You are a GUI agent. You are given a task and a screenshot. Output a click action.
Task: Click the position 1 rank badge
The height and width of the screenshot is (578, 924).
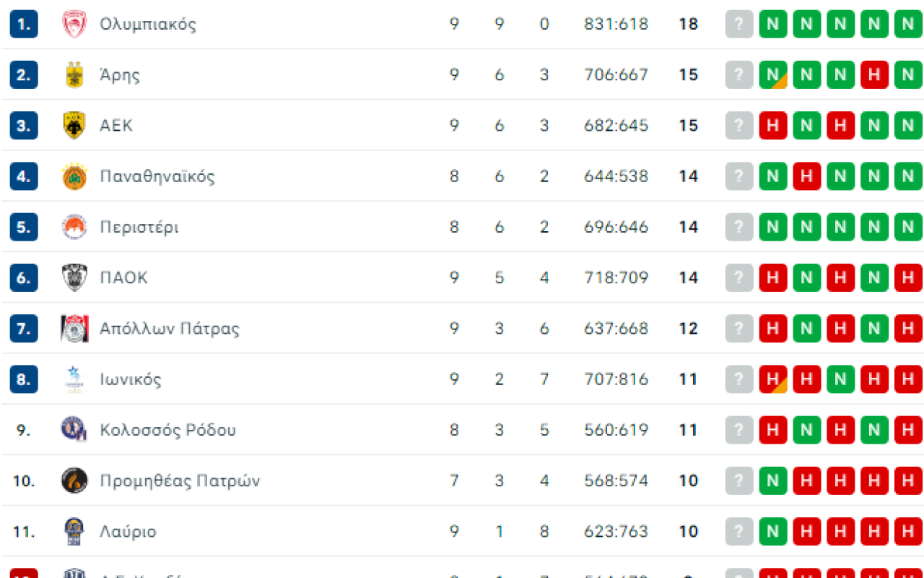[23, 24]
